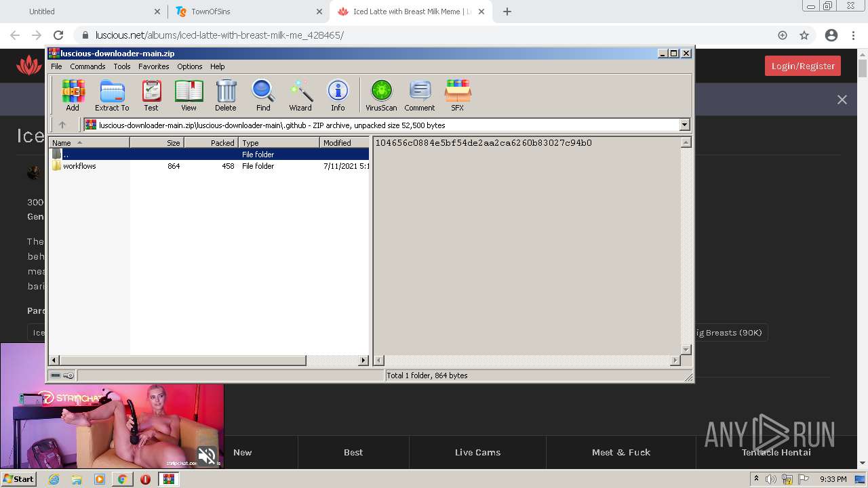
Task: Open the Help menu
Action: (x=217, y=66)
